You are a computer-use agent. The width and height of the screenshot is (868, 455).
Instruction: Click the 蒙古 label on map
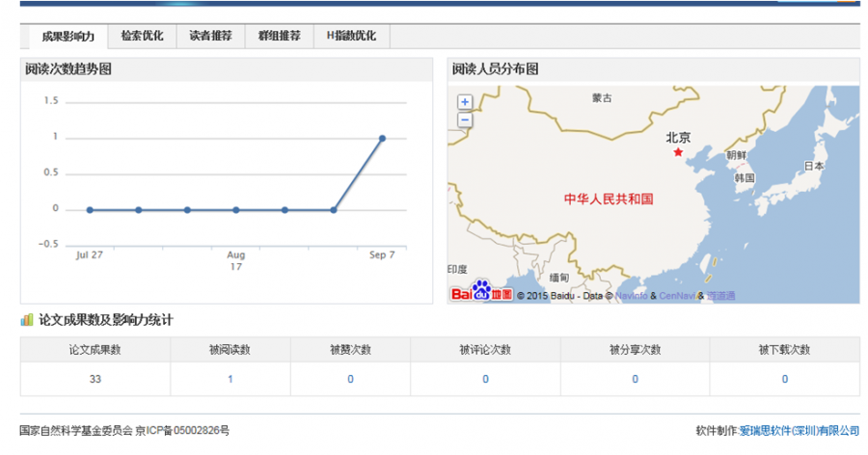(x=602, y=98)
